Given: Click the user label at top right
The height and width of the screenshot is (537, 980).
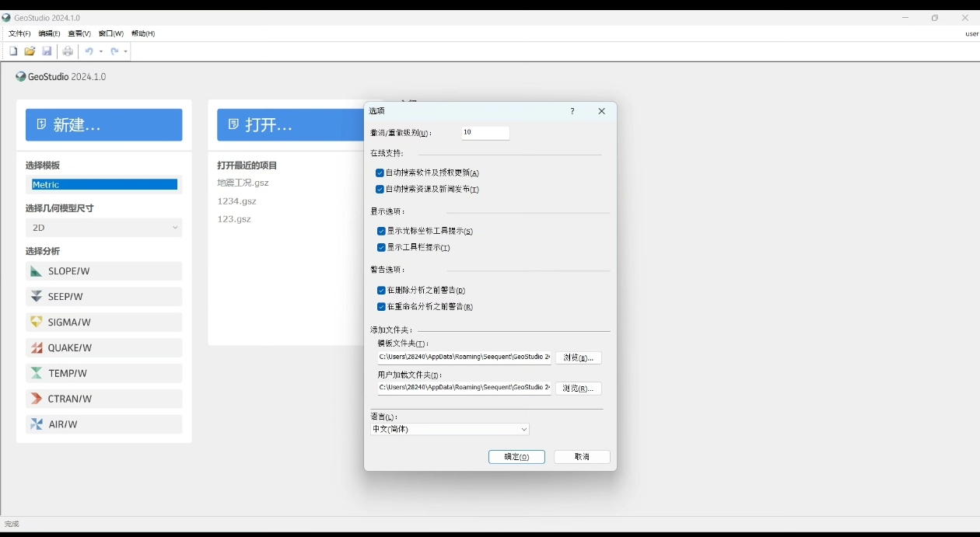Looking at the screenshot, I should pyautogui.click(x=971, y=34).
